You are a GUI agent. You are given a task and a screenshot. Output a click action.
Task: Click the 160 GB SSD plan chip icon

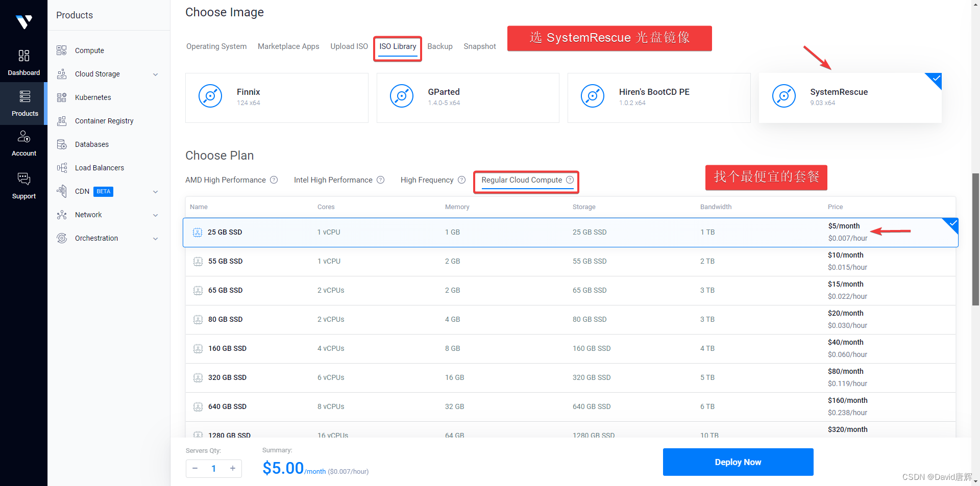(x=198, y=349)
